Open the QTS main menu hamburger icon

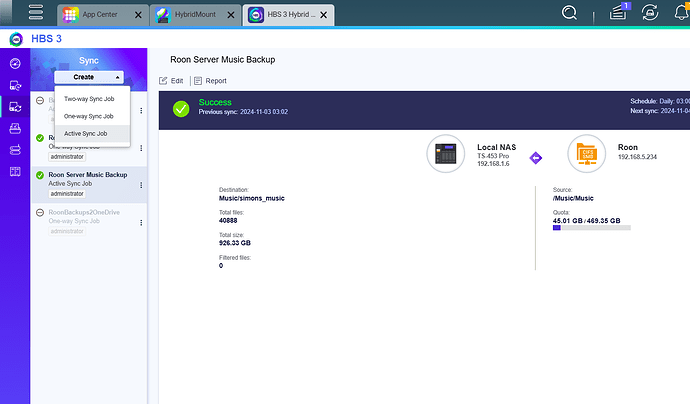pos(36,12)
